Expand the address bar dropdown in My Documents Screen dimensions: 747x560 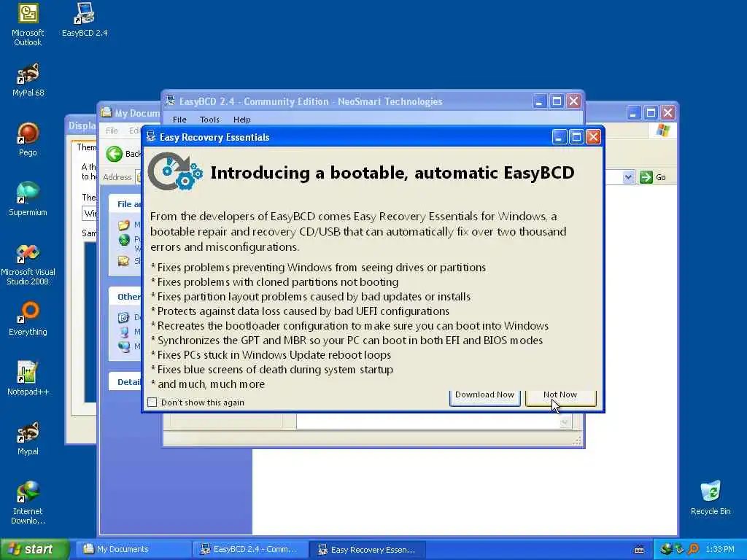click(x=628, y=177)
